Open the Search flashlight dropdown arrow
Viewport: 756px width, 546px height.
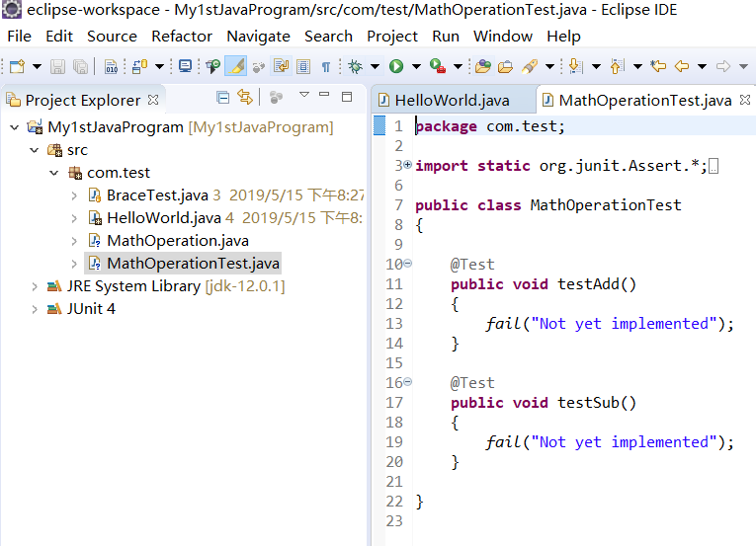[x=549, y=66]
